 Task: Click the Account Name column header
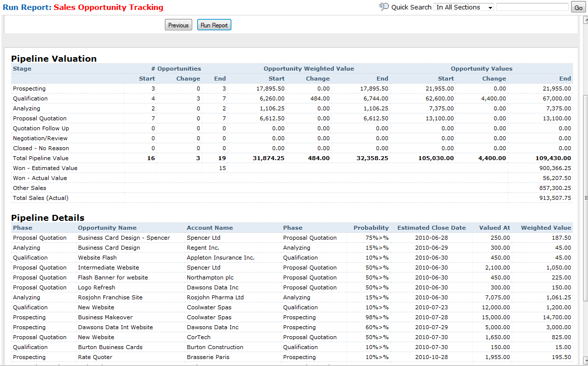click(210, 228)
